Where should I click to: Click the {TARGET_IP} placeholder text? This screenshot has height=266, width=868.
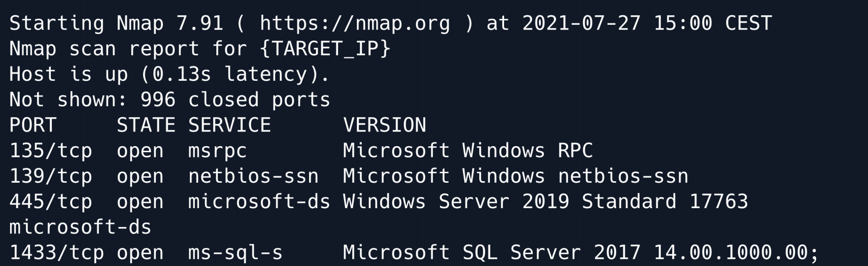click(325, 49)
